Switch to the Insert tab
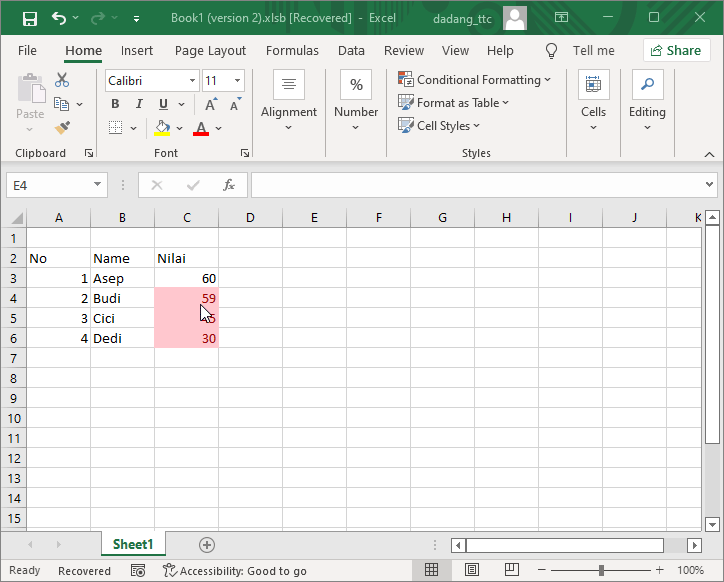This screenshot has width=724, height=582. (137, 50)
